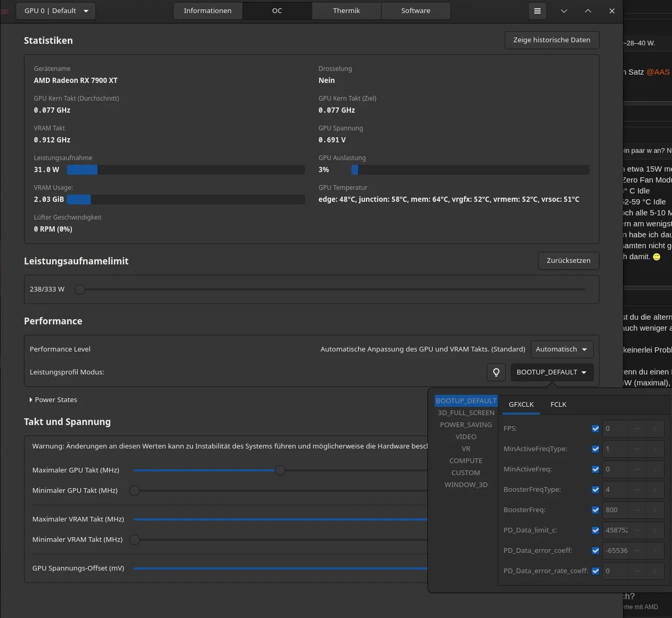Select the COMPUTE profile
Screen dimensions: 672x618
pos(466,461)
